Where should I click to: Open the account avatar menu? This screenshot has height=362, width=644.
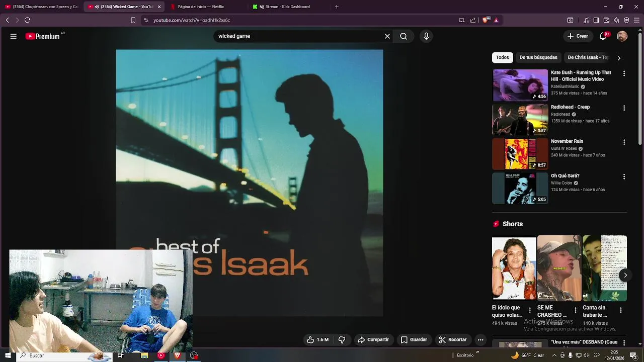tap(622, 36)
